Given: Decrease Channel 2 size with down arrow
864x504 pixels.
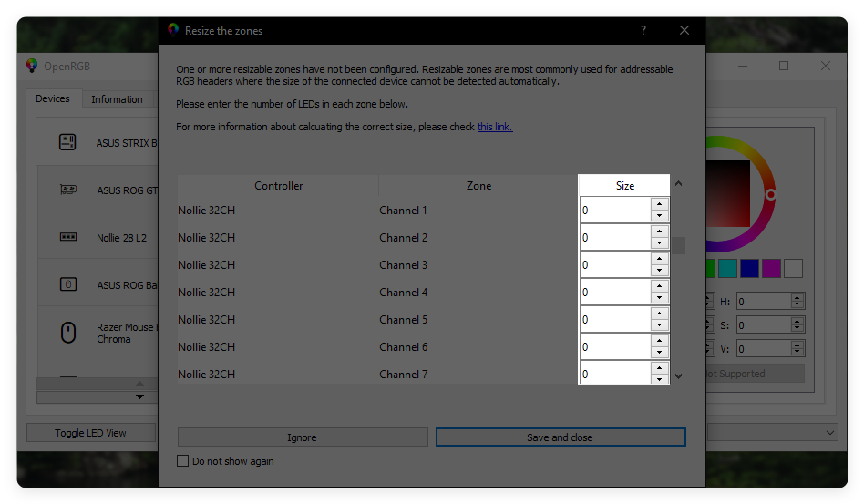Looking at the screenshot, I should pyautogui.click(x=660, y=243).
